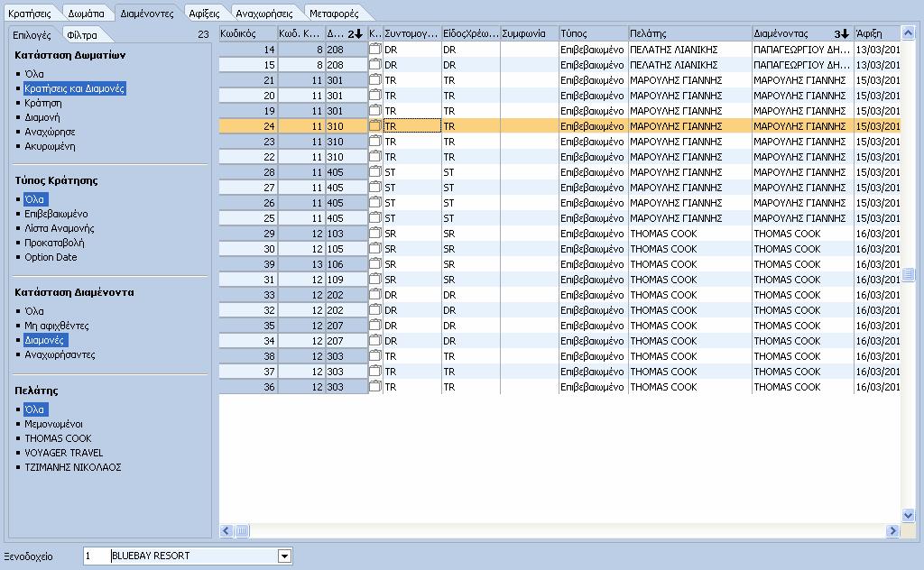Viewport: 924px width, 570px height.
Task: Filter rooms by Αναχώρησε status
Action: [x=50, y=132]
